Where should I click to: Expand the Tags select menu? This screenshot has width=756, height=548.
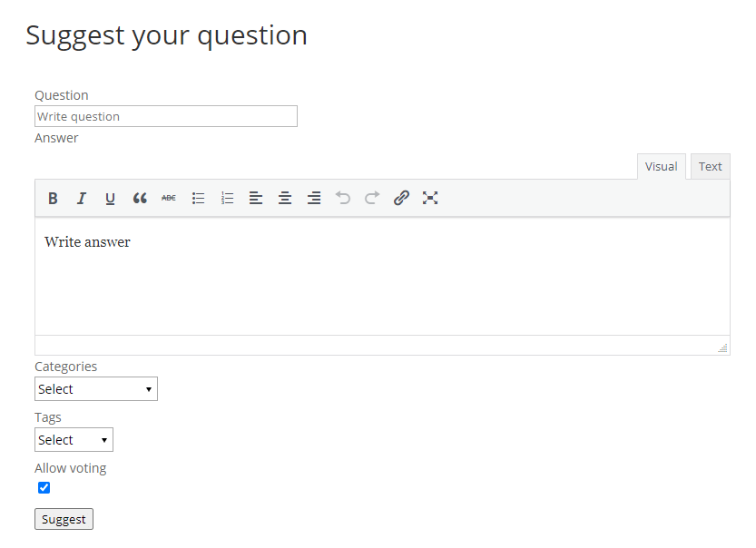pyautogui.click(x=74, y=440)
